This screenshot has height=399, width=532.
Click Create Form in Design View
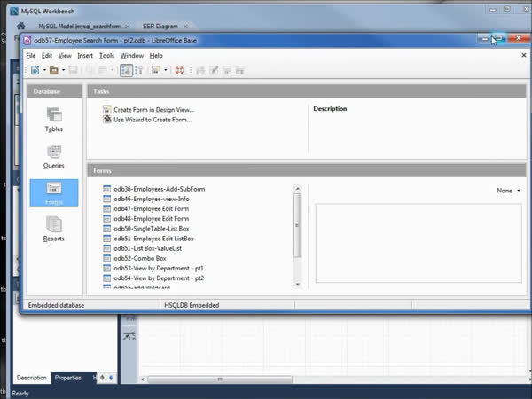pyautogui.click(x=153, y=110)
